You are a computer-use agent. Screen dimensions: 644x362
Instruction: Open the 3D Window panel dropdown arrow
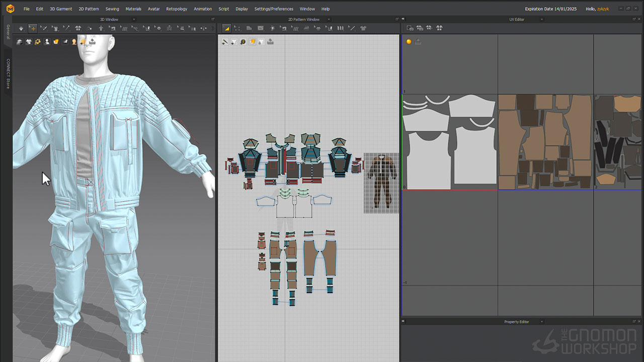[x=133, y=19]
